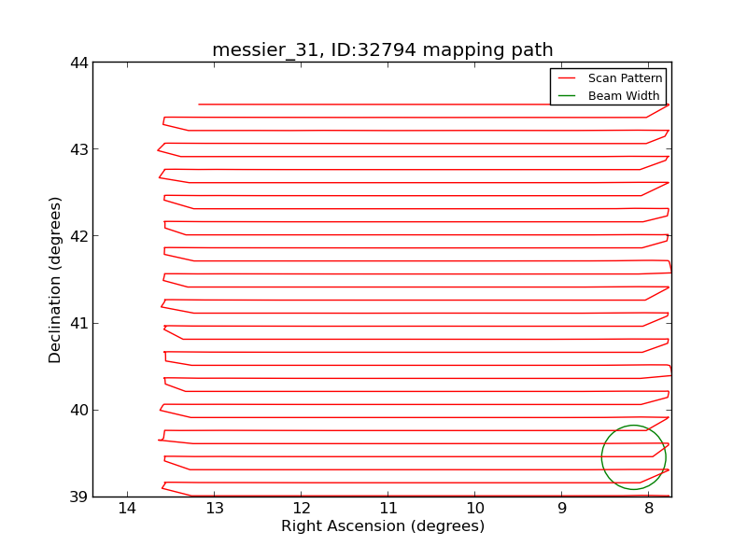
Task: Click the green line sample in legend
Action: pos(567,96)
